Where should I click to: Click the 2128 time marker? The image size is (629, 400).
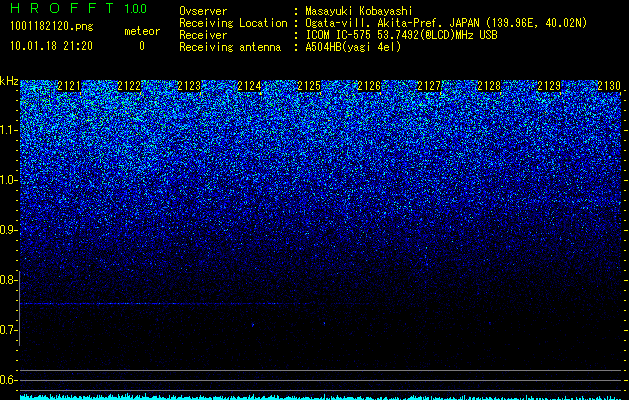click(x=489, y=86)
